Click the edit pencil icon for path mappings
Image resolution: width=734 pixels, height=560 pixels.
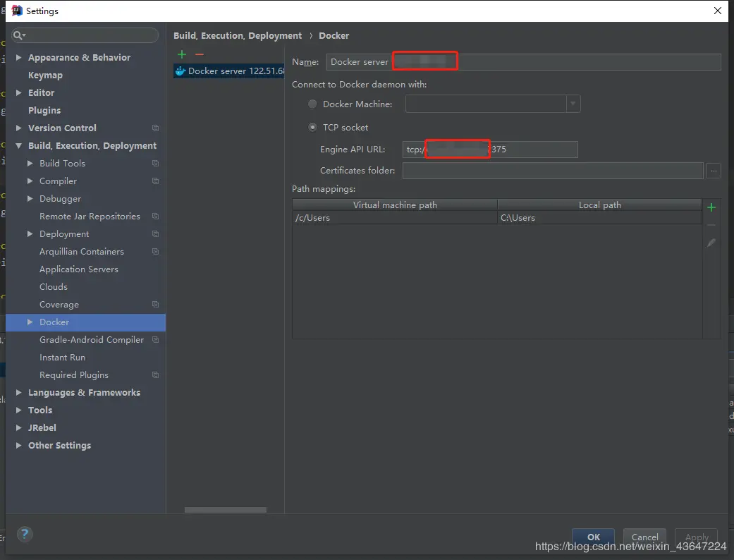pos(711,243)
